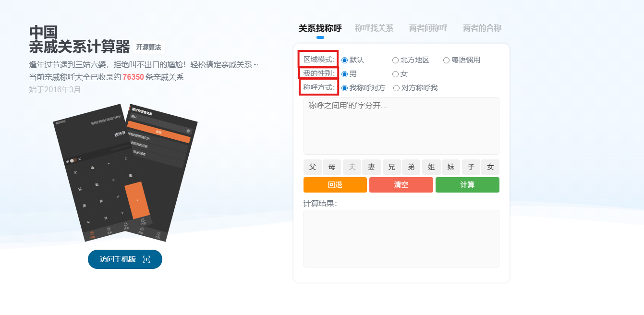Click the red 清空 button

[x=401, y=185]
